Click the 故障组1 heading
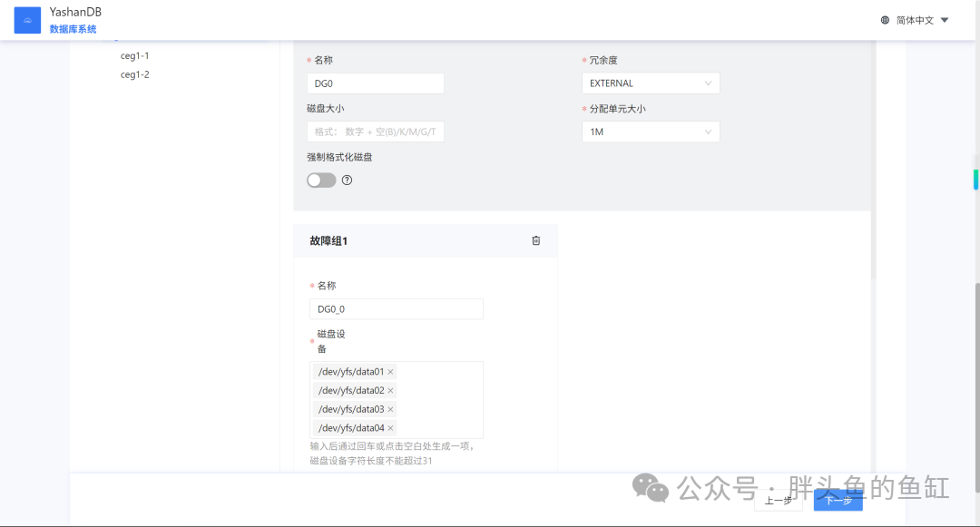 328,241
